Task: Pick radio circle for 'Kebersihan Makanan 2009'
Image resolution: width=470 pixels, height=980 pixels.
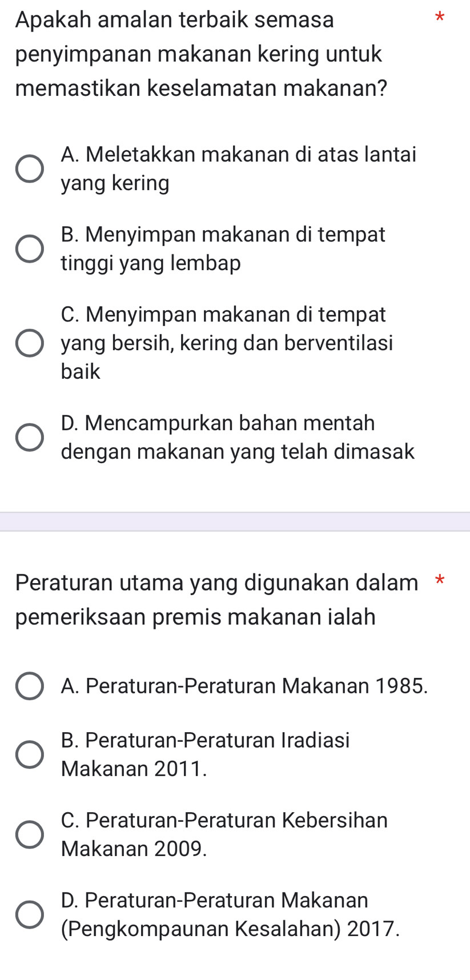Action: coord(29,834)
